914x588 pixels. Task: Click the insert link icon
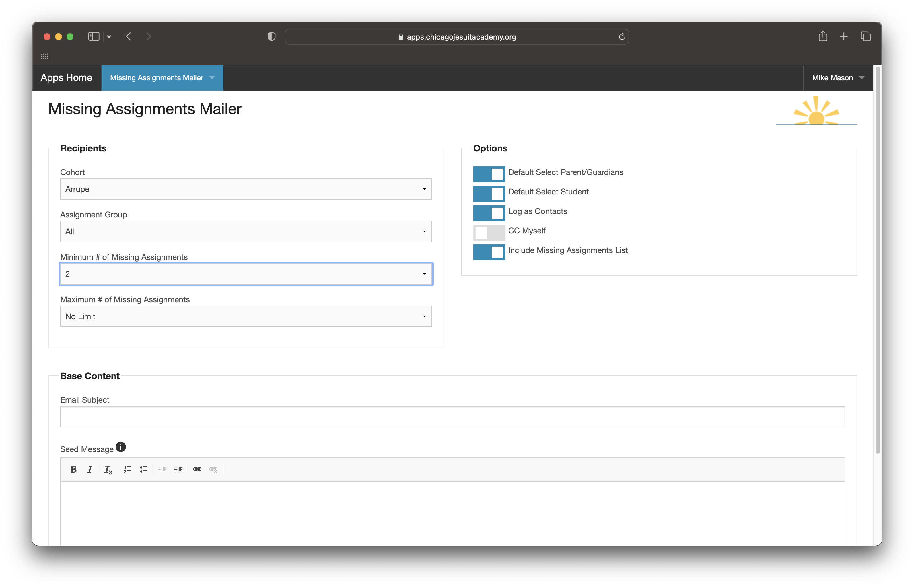[x=197, y=470]
